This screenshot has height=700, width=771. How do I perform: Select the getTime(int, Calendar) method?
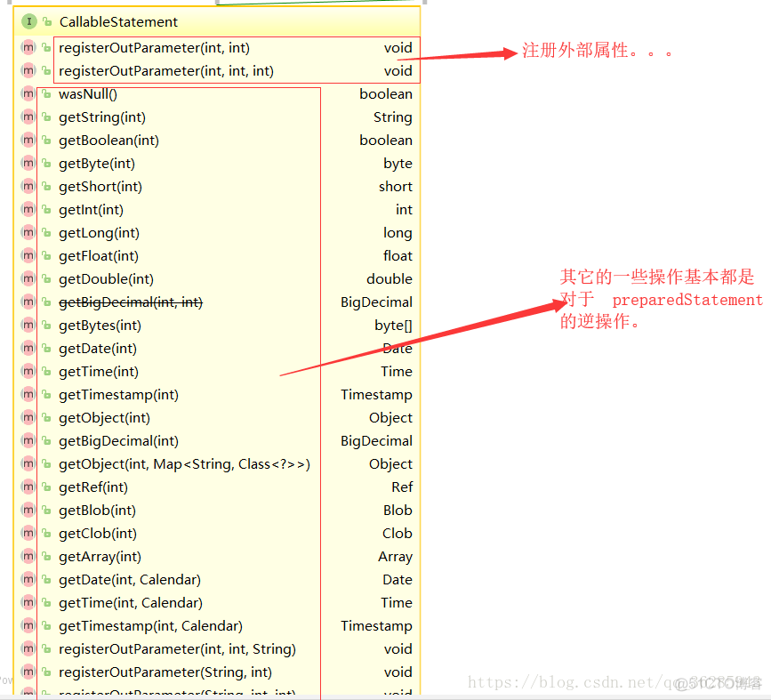pyautogui.click(x=131, y=602)
